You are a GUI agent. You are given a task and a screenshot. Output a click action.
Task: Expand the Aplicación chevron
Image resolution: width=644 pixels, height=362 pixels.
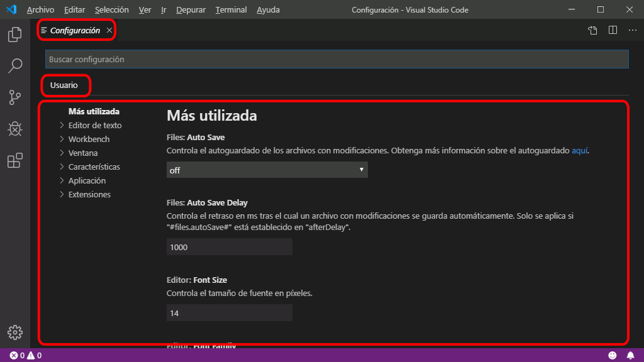pyautogui.click(x=62, y=180)
